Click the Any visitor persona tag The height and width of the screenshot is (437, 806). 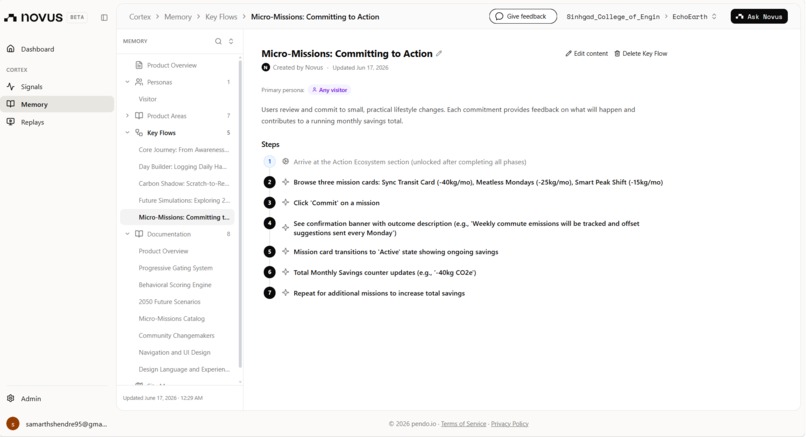[329, 90]
